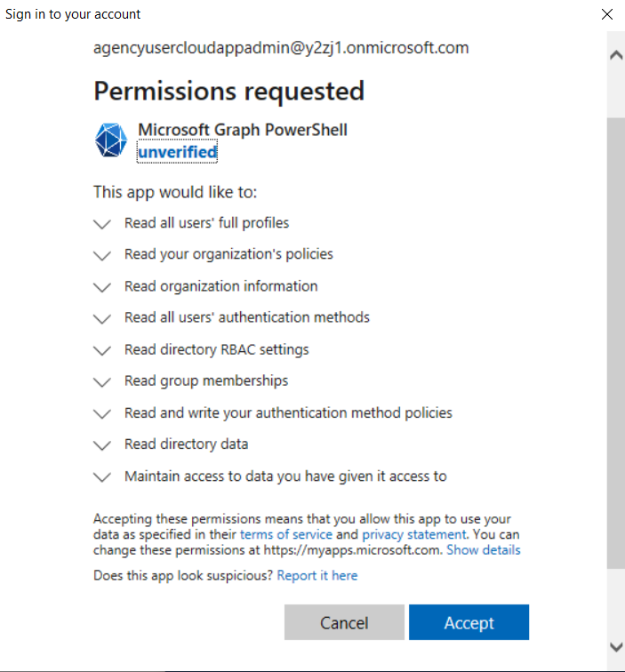Click the 'Permissions requested' heading
Screen dimensions: 625x672
click(228, 91)
